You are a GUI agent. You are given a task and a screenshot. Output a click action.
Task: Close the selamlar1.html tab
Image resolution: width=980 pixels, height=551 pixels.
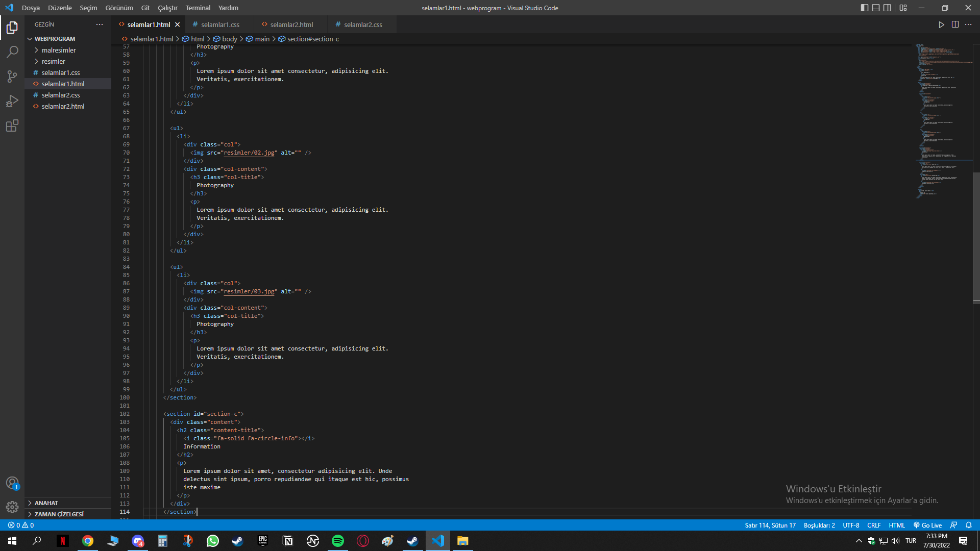click(x=177, y=24)
